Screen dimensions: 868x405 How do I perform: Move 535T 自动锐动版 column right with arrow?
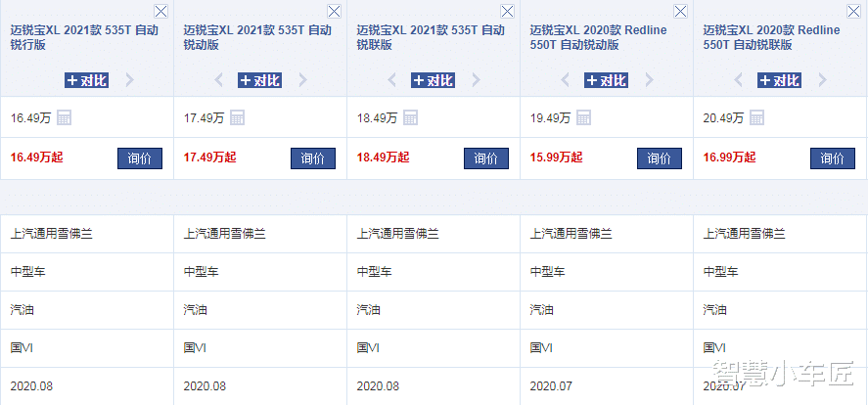pos(302,80)
